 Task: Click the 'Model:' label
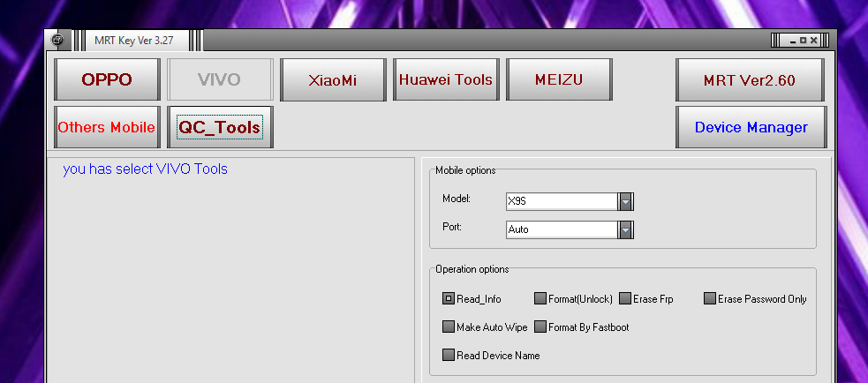click(457, 199)
